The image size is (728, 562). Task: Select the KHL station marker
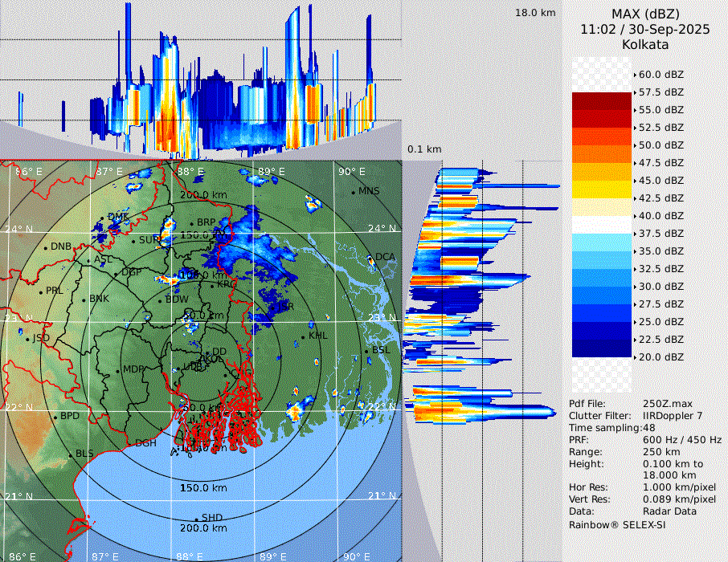click(304, 337)
